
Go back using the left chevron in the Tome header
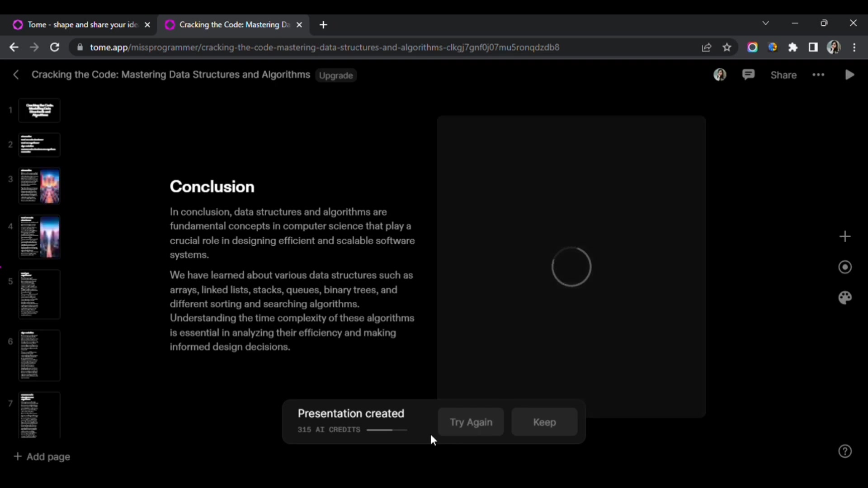click(16, 75)
